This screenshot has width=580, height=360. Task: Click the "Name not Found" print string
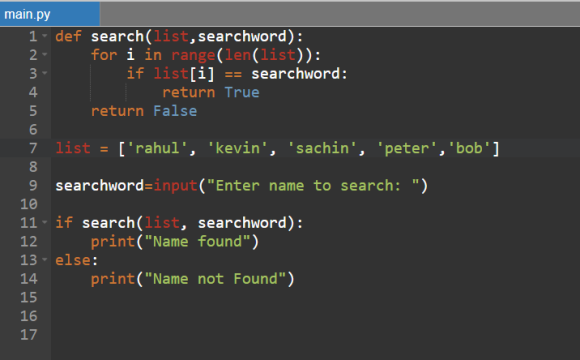pos(215,279)
